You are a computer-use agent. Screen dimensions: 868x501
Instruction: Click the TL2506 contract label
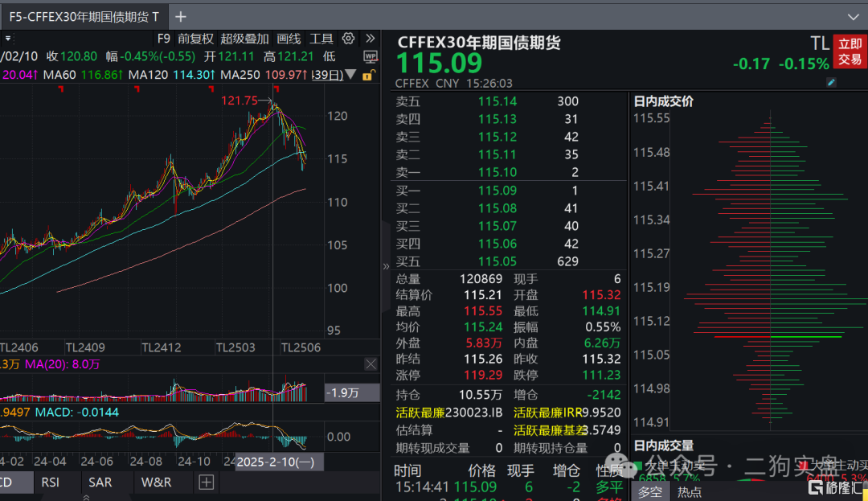click(x=301, y=347)
